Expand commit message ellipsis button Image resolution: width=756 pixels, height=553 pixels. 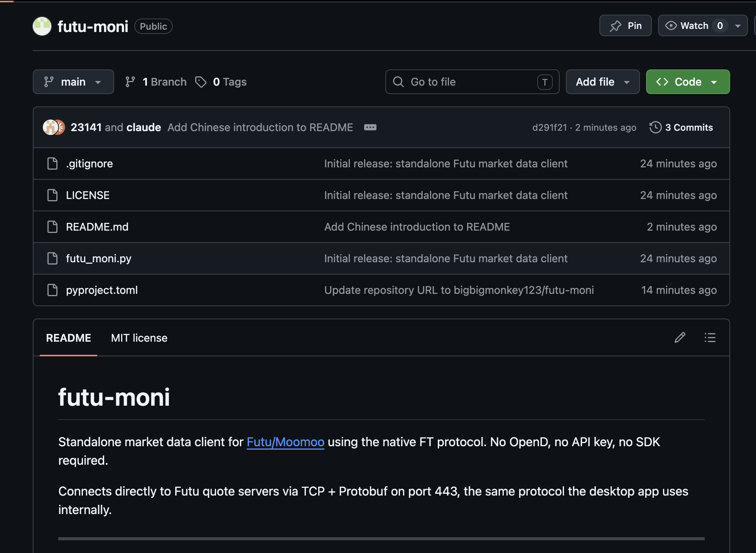click(370, 127)
